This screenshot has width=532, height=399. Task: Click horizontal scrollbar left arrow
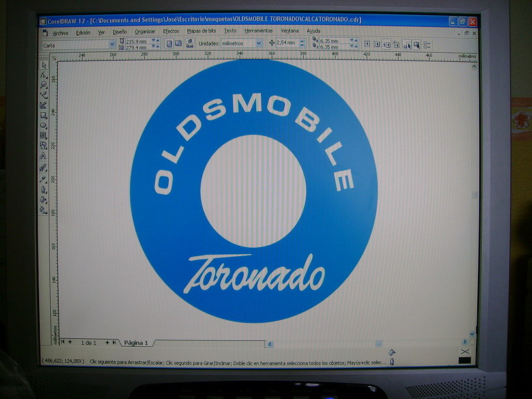[270, 344]
